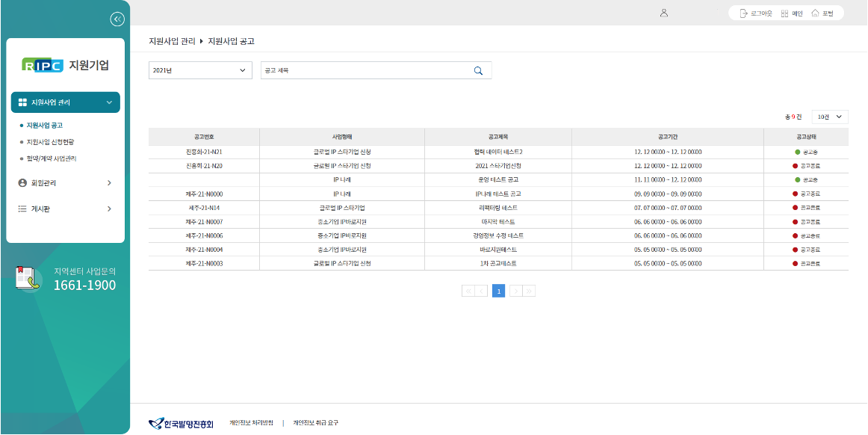Select 협약/계약 사업관리 in the sidebar

[x=52, y=158]
